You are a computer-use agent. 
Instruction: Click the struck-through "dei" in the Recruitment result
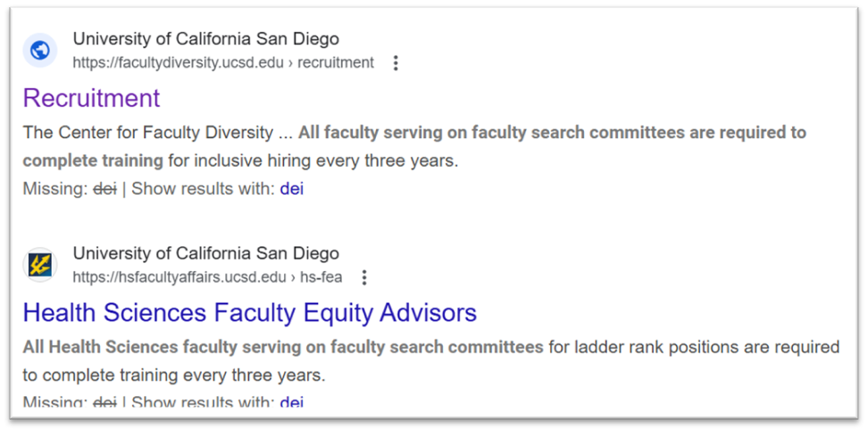pyautogui.click(x=105, y=189)
